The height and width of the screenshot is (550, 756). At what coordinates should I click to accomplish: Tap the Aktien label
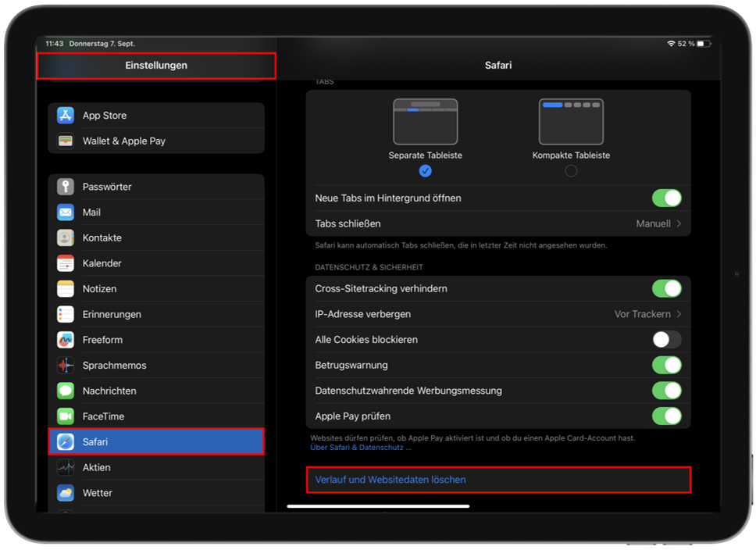click(x=96, y=467)
